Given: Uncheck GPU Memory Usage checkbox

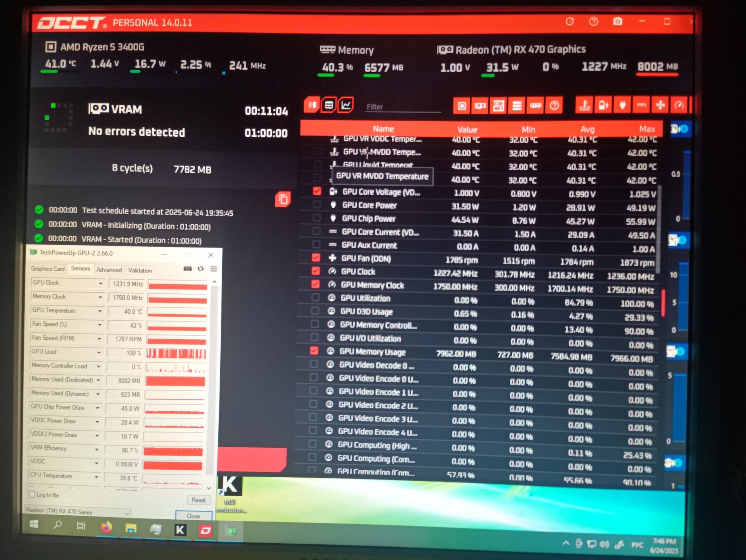Looking at the screenshot, I should click(x=314, y=351).
